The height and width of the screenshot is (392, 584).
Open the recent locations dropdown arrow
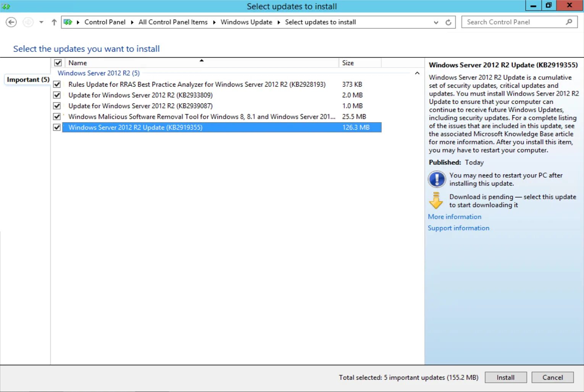coord(41,22)
